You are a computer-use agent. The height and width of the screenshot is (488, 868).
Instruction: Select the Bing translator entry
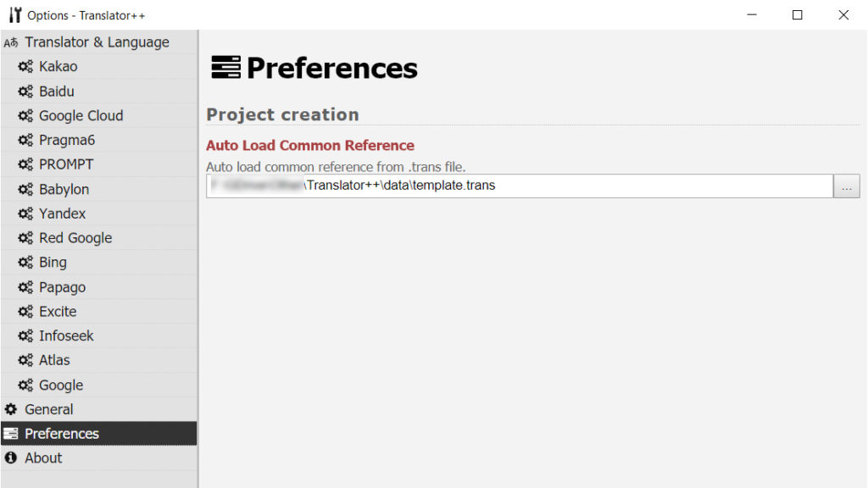[x=99, y=263]
